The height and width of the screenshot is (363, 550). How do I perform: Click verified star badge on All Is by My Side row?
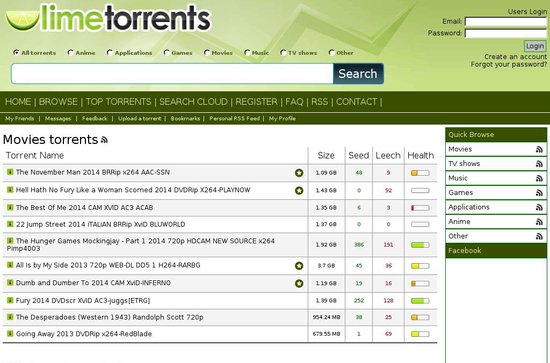coord(299,266)
